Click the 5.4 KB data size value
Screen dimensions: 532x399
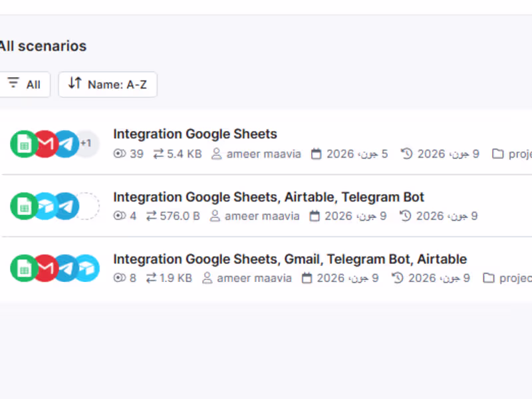pos(184,154)
